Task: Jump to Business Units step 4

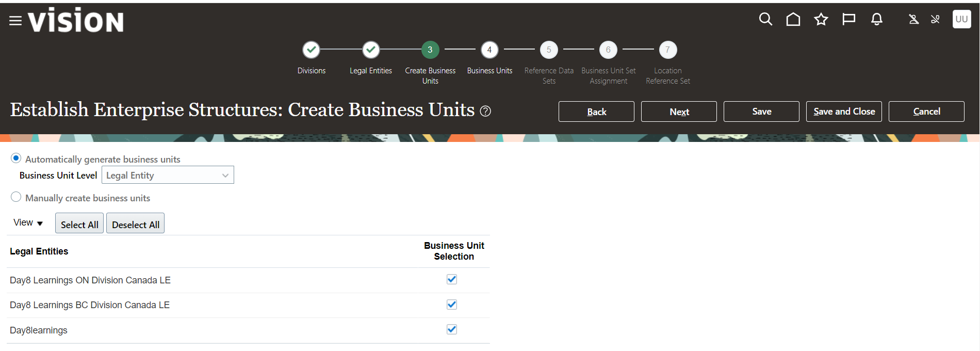Action: [x=489, y=50]
